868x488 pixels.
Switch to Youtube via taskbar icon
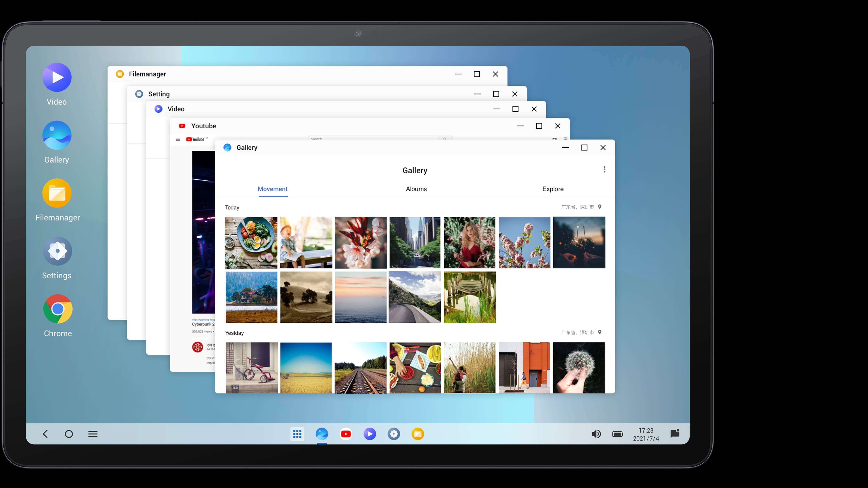pos(346,434)
